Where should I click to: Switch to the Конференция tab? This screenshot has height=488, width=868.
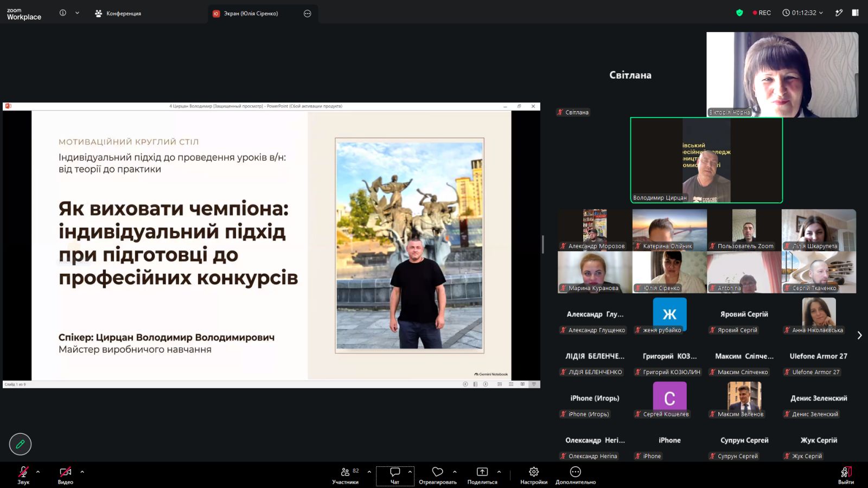tap(118, 13)
